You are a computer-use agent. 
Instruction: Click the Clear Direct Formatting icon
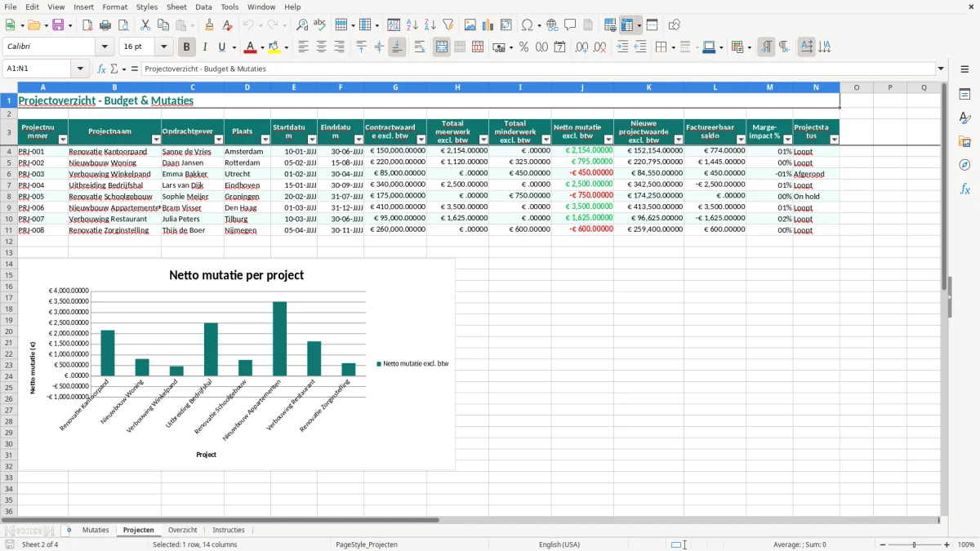pyautogui.click(x=226, y=25)
